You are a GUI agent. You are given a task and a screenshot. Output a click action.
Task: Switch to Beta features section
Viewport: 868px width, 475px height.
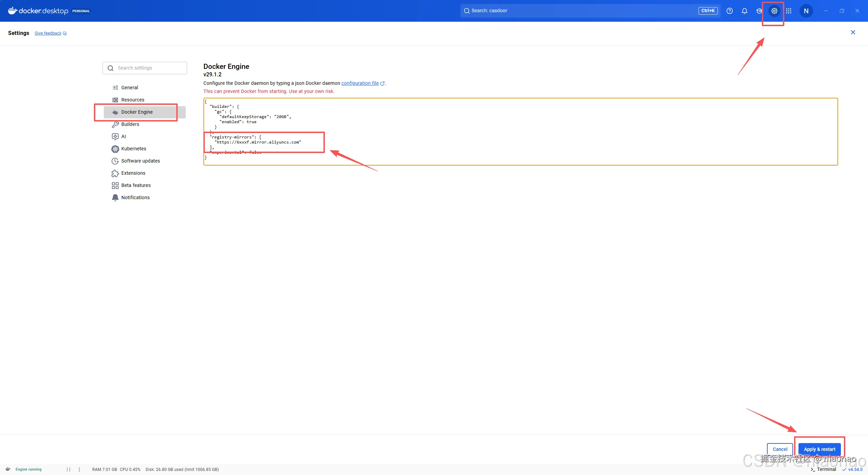136,185
